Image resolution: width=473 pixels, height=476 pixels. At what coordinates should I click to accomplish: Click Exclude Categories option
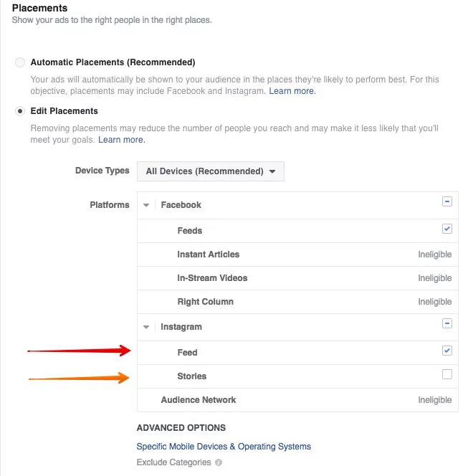tap(173, 462)
